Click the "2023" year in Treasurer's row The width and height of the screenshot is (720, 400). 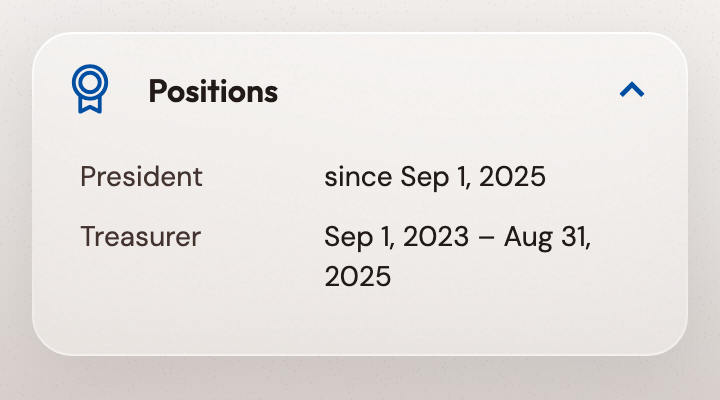point(436,237)
